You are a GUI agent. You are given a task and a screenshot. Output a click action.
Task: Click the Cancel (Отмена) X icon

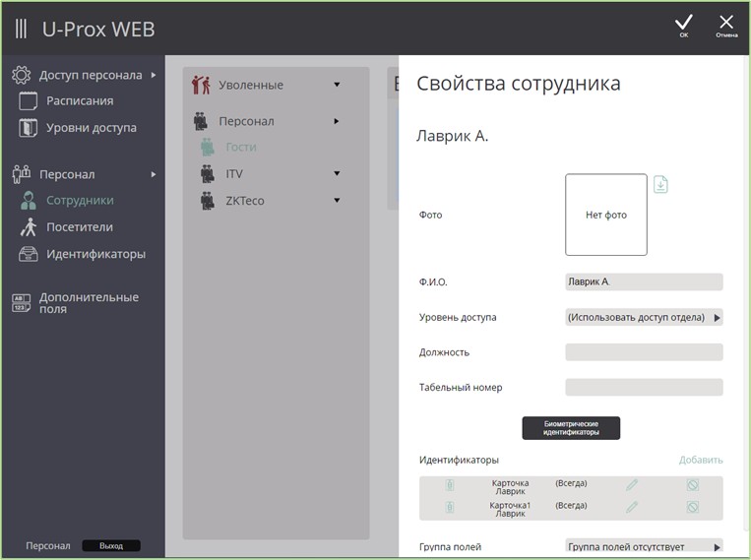pos(726,22)
